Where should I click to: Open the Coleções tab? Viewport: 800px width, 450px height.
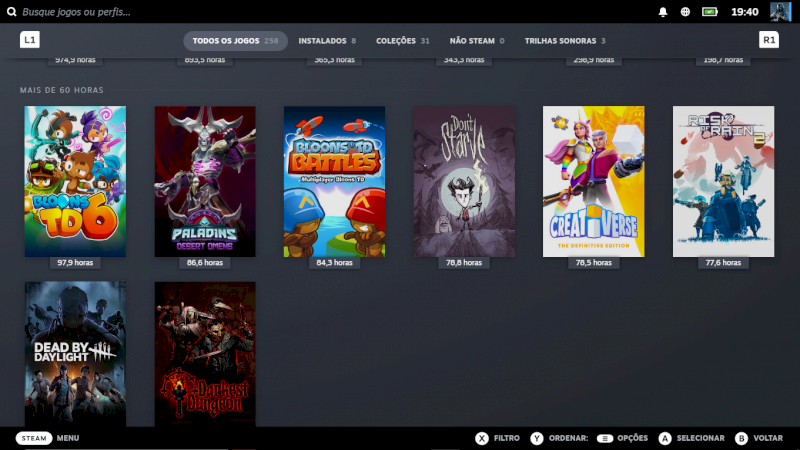[x=403, y=41]
